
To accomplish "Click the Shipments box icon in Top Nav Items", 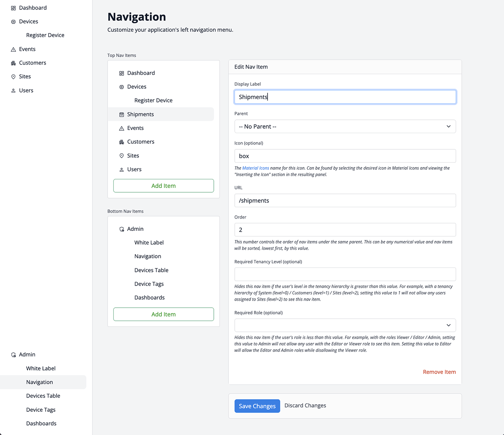I will coord(122,114).
